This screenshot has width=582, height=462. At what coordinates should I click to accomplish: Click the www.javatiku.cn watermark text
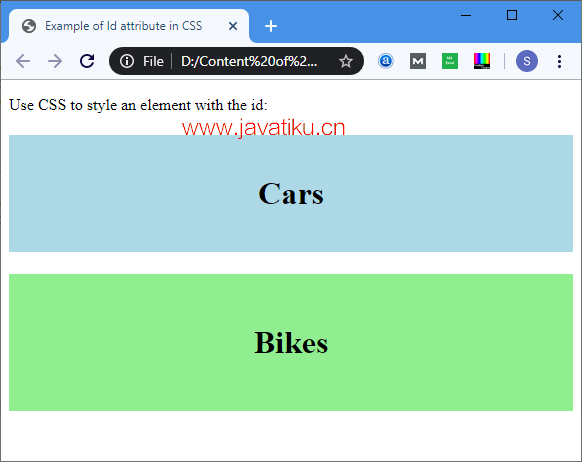[264, 128]
